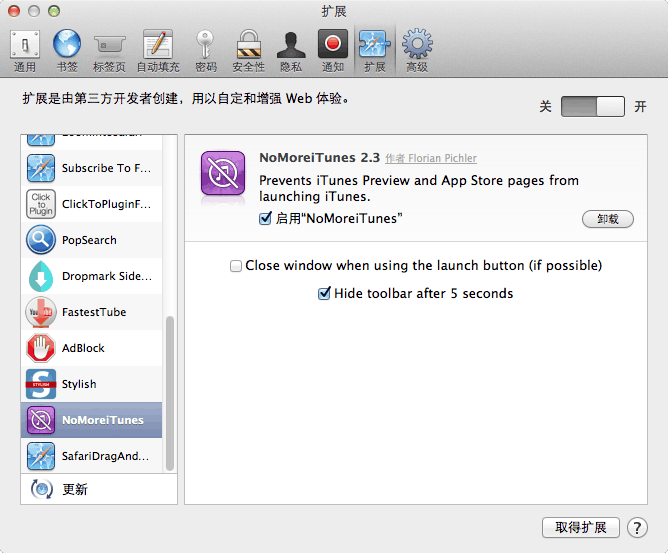Open the 高级 Advanced gear icon

pos(417,43)
